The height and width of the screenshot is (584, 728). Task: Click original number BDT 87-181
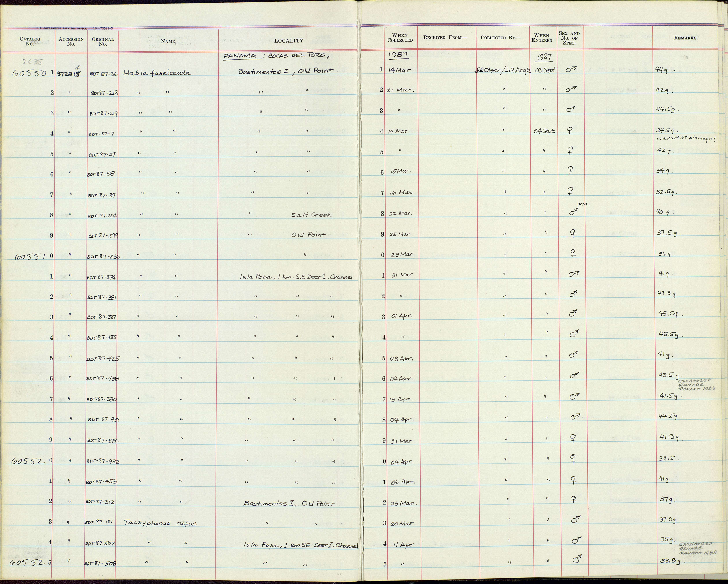[99, 522]
